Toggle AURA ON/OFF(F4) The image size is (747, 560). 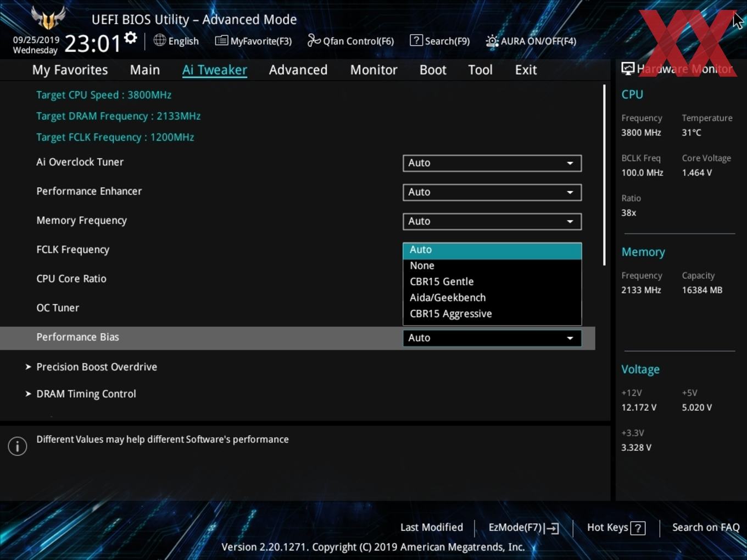coord(531,41)
